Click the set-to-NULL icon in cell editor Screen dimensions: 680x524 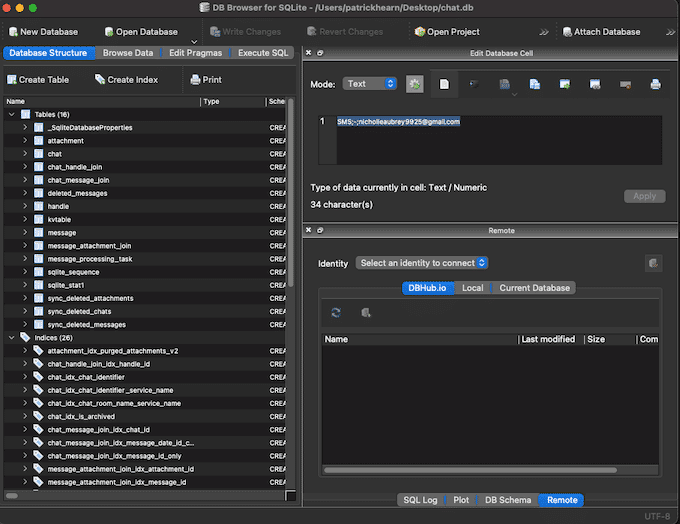click(625, 84)
